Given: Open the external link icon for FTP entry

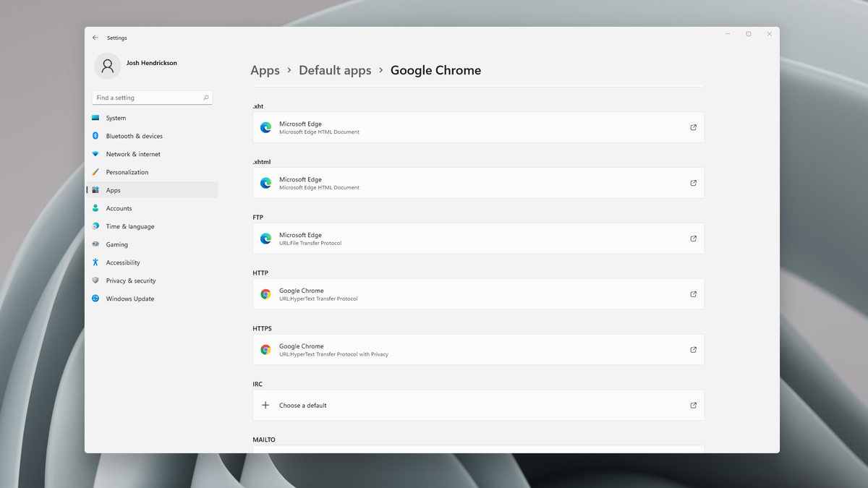Looking at the screenshot, I should tap(693, 238).
